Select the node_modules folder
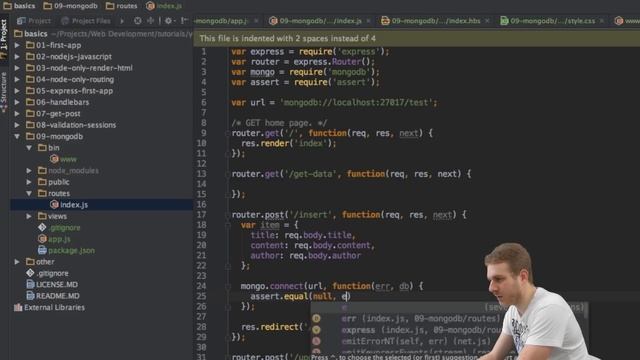Viewport: 640px width, 360px height. (68, 171)
